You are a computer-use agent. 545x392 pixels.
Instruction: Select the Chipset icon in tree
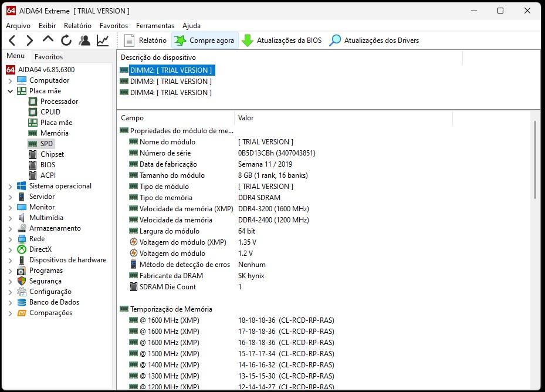33,154
